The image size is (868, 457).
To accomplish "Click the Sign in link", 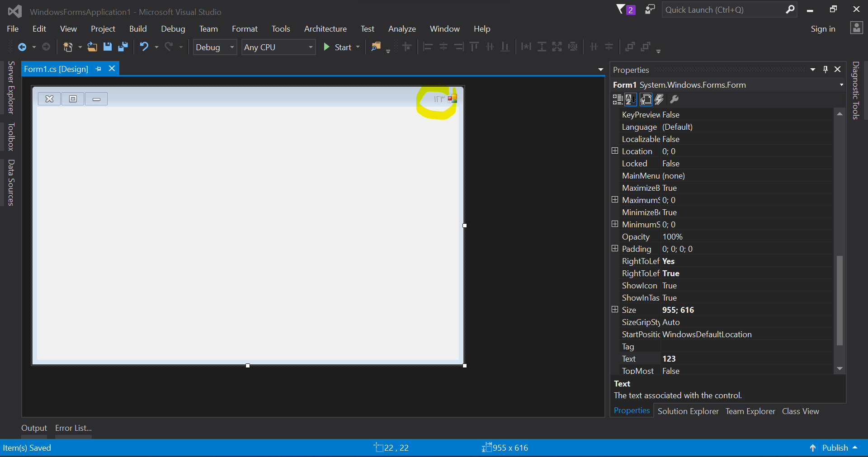I will (823, 28).
